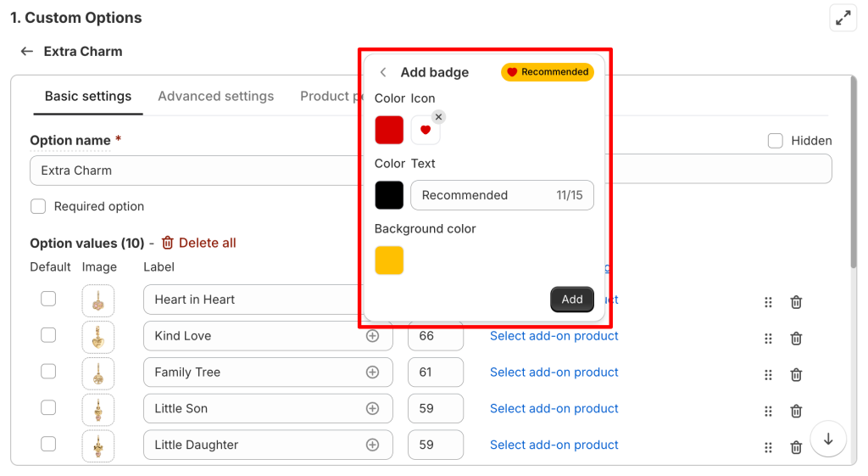Switch to Advanced settings tab
This screenshot has height=476, width=868.
click(x=215, y=97)
